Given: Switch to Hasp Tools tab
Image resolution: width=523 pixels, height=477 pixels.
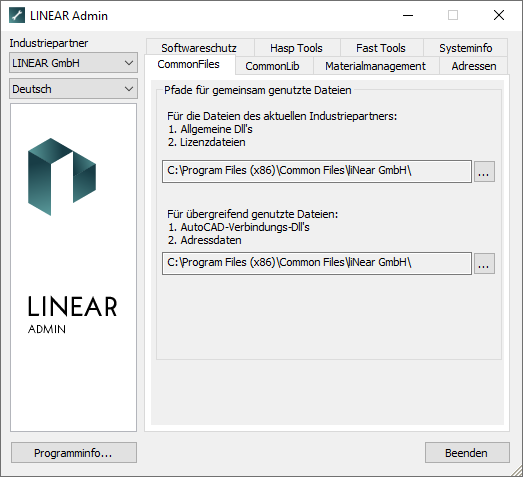Looking at the screenshot, I should 297,48.
